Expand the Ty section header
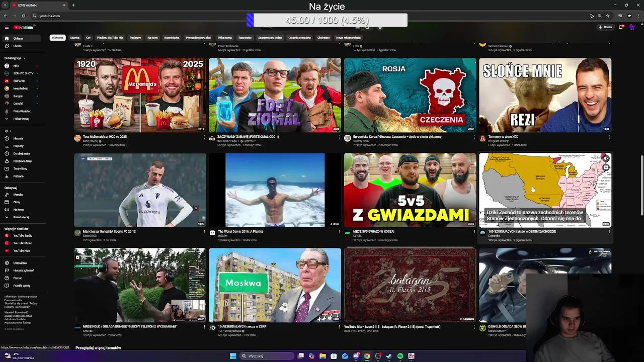Screen dimensions: 644x362 click(x=8, y=131)
